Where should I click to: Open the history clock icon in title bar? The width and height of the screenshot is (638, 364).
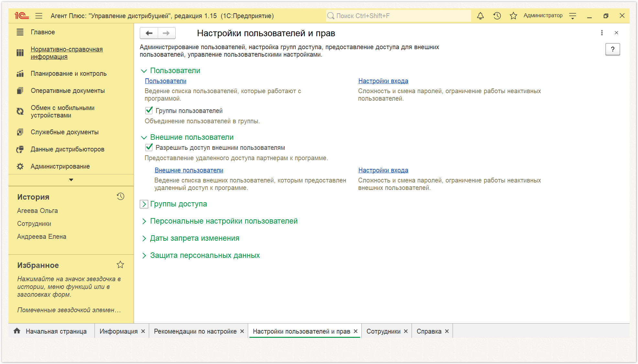pos(497,16)
